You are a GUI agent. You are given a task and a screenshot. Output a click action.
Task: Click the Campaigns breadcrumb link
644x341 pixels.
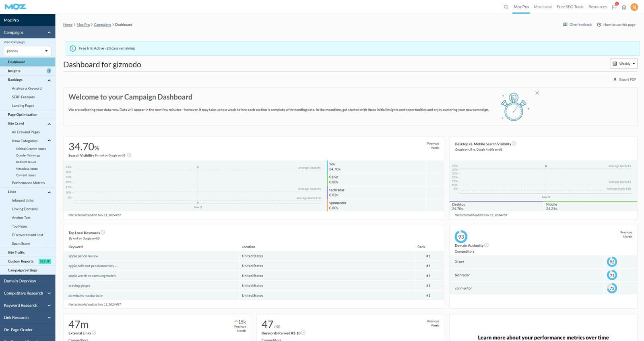coord(102,25)
